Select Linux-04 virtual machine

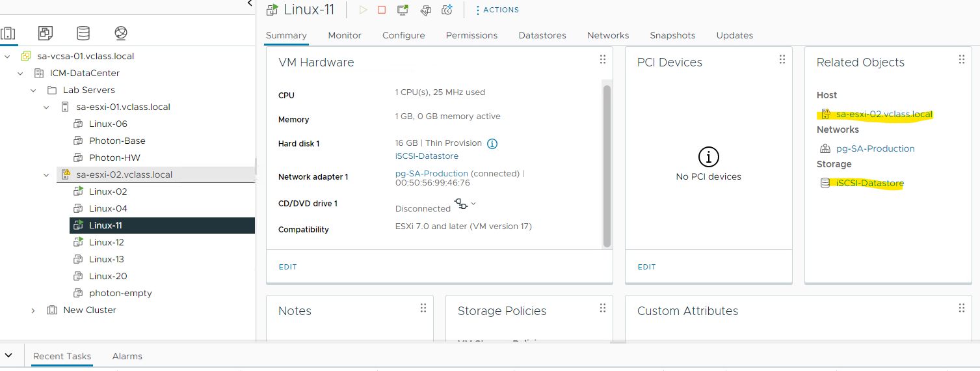tap(108, 209)
